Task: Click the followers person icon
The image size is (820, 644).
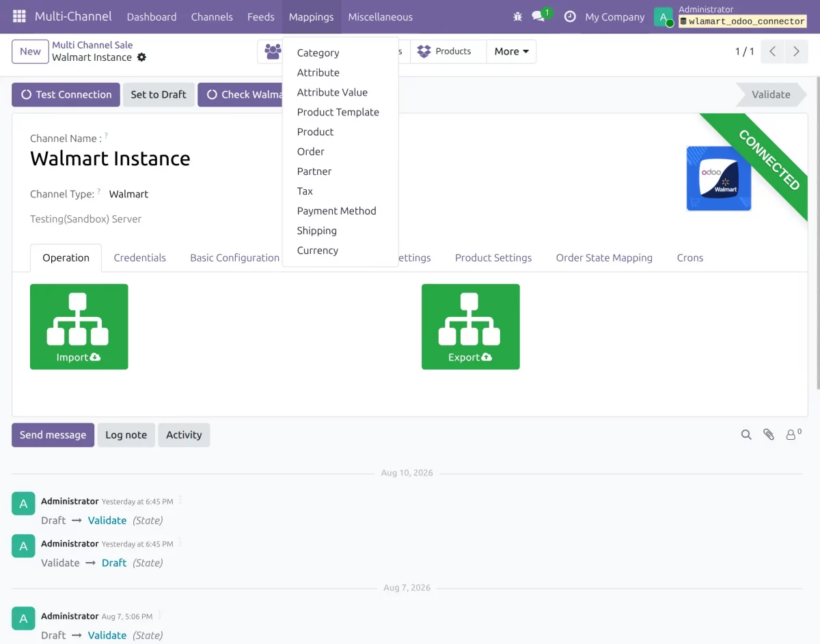Action: [793, 434]
